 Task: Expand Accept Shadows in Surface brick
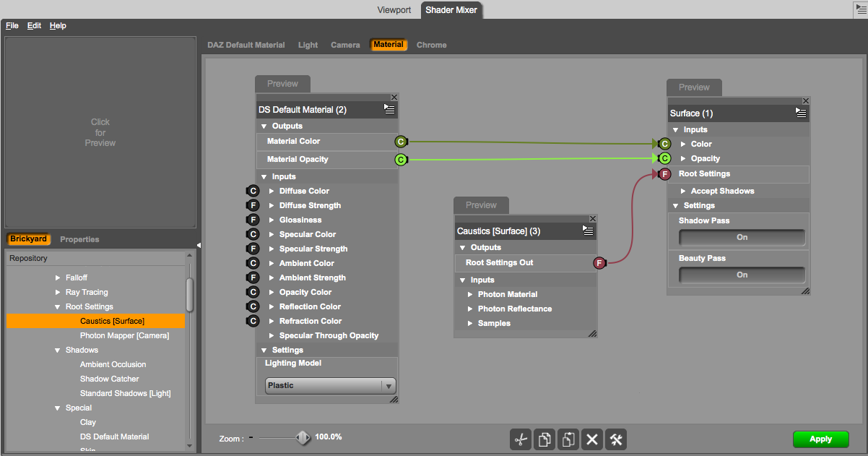click(683, 191)
